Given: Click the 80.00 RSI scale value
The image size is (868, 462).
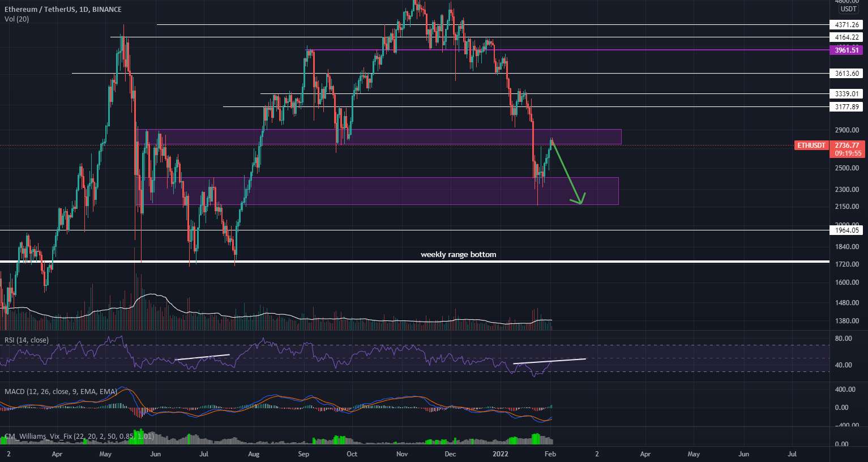Looking at the screenshot, I should point(843,339).
